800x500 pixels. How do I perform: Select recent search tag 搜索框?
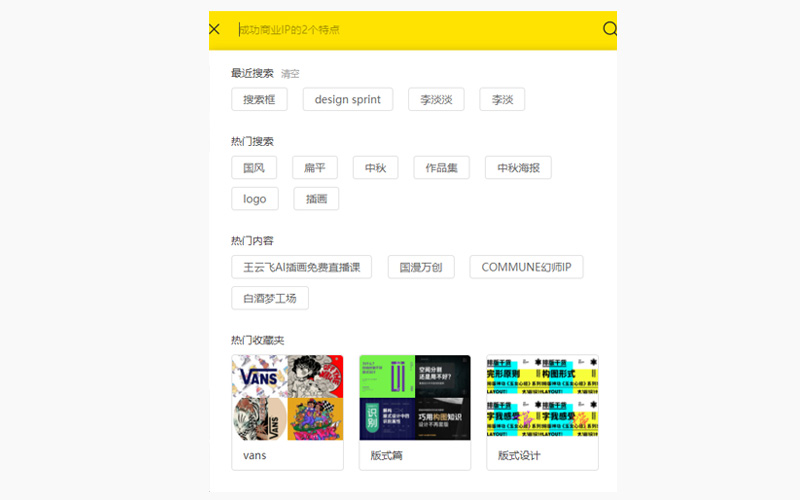tap(259, 100)
